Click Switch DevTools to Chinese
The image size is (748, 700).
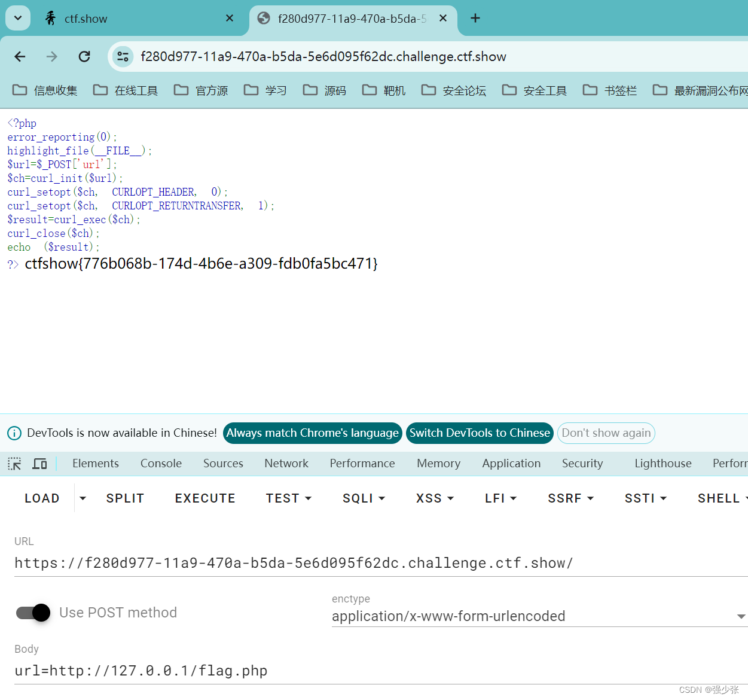(x=480, y=433)
